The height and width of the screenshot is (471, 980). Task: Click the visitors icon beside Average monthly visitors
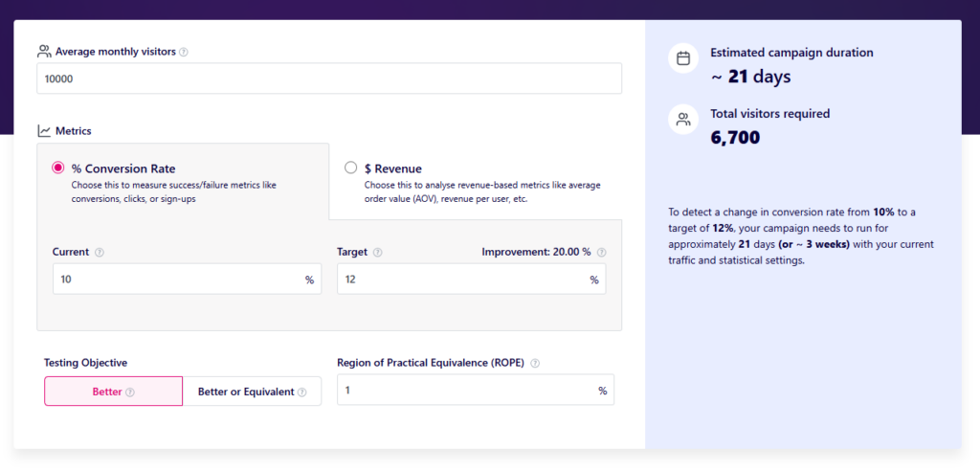pos(44,52)
